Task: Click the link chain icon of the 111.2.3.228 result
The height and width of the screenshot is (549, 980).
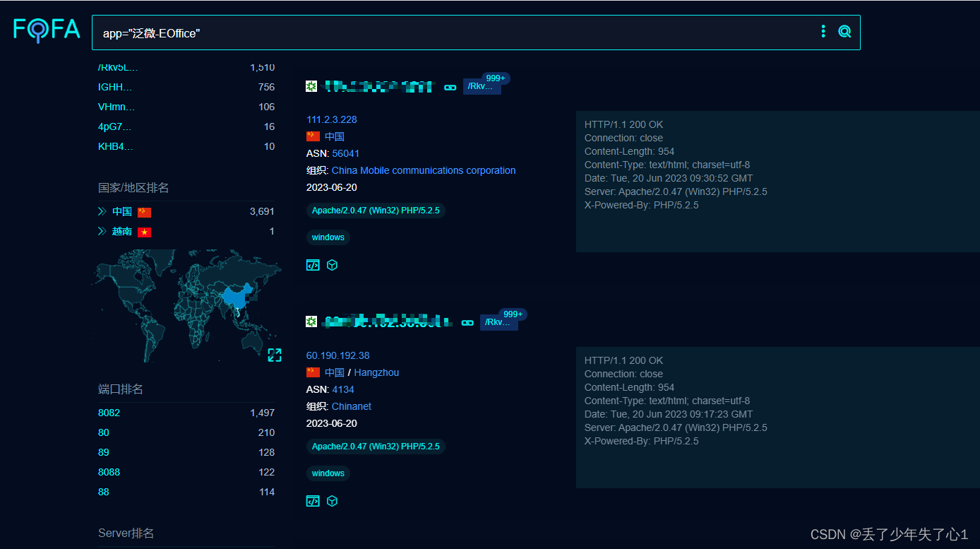Action: [450, 87]
